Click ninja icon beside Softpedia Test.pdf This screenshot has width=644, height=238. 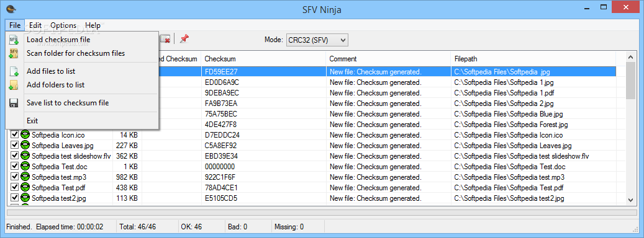tap(25, 188)
